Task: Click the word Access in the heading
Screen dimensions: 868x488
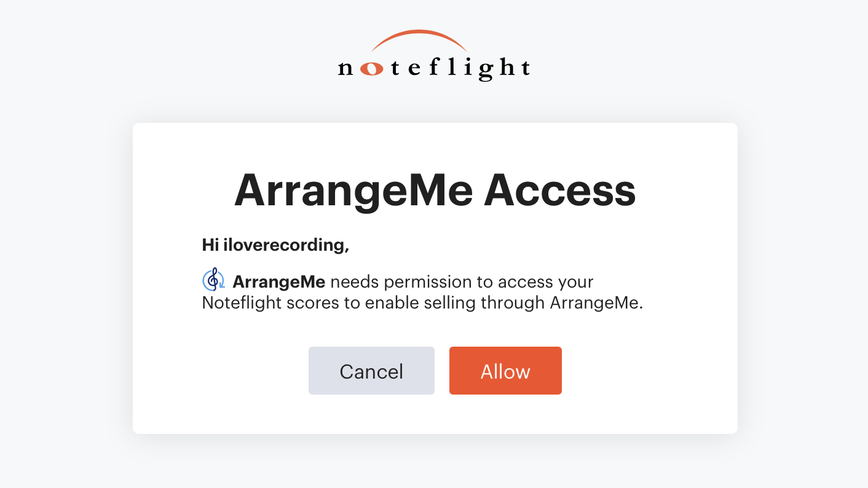Action: tap(559, 189)
